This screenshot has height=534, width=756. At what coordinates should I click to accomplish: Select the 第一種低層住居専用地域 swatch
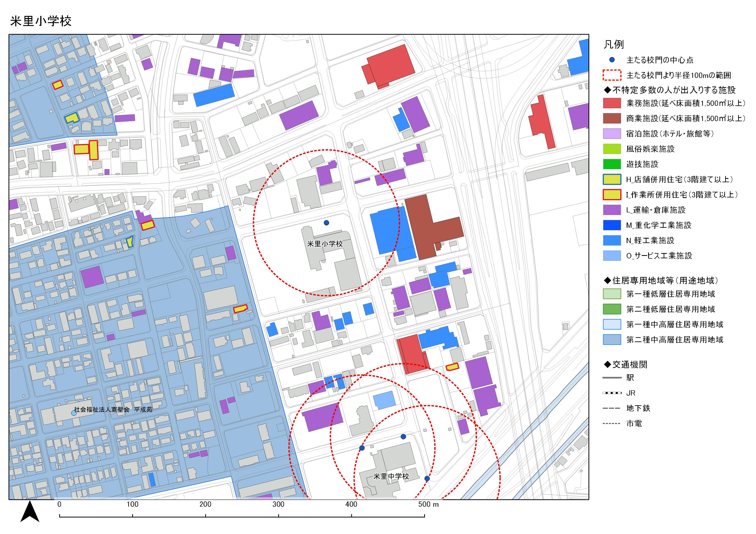[612, 294]
